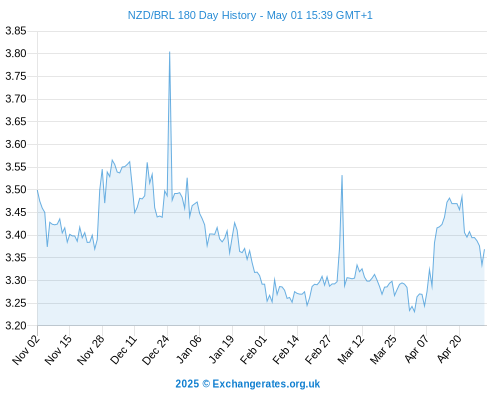Click the 3.85 y-axis value label
Viewport: 495px width, 400px height.
click(x=16, y=31)
